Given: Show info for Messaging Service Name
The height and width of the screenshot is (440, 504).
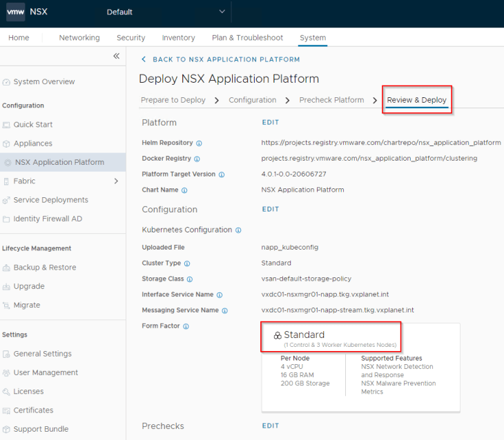Looking at the screenshot, I should coord(224,311).
